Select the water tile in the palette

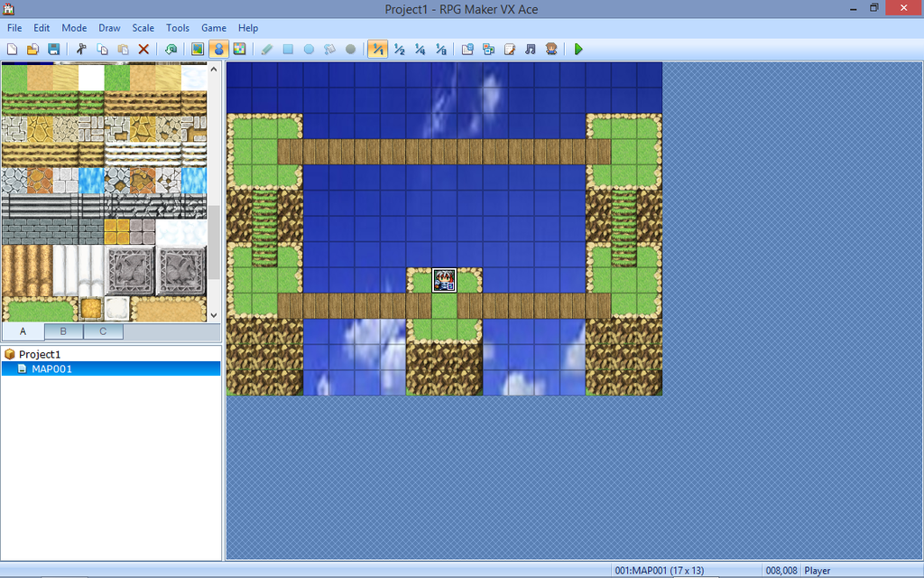tap(91, 180)
